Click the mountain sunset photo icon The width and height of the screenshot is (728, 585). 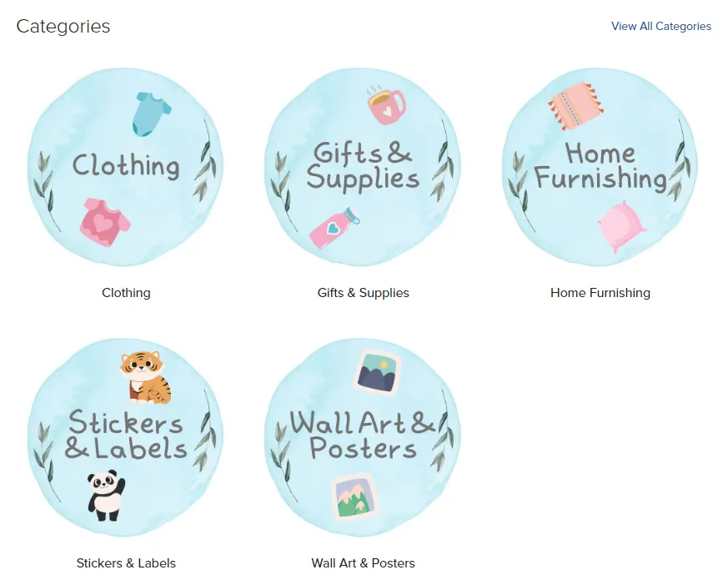point(377,371)
